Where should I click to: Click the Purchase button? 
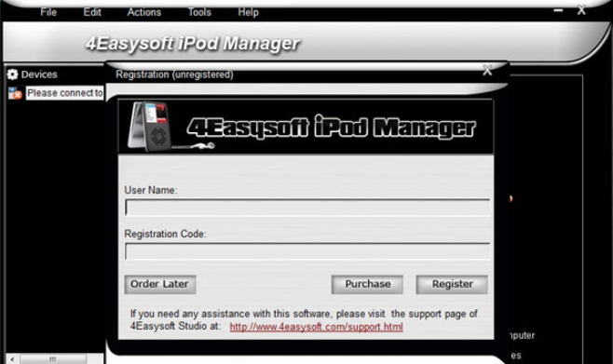[x=367, y=284]
